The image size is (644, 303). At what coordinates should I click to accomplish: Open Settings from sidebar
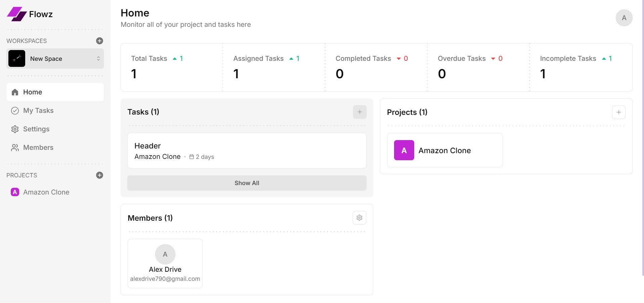(36, 129)
